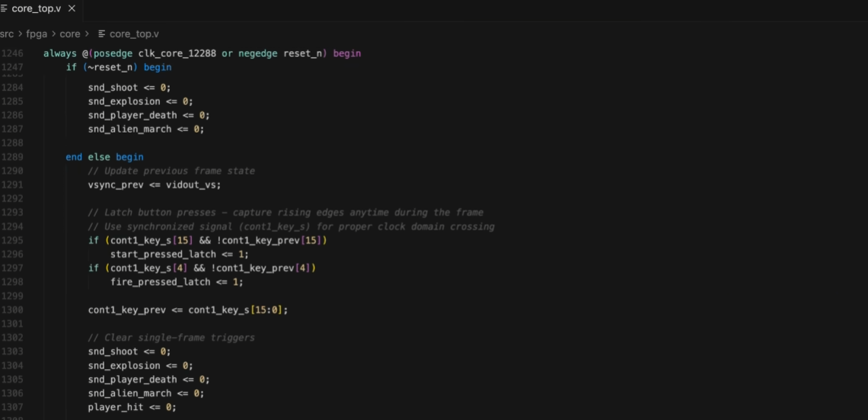868x420 pixels.
Task: Click 'snd_alien_march <= 0;' on line 1306
Action: (146, 393)
